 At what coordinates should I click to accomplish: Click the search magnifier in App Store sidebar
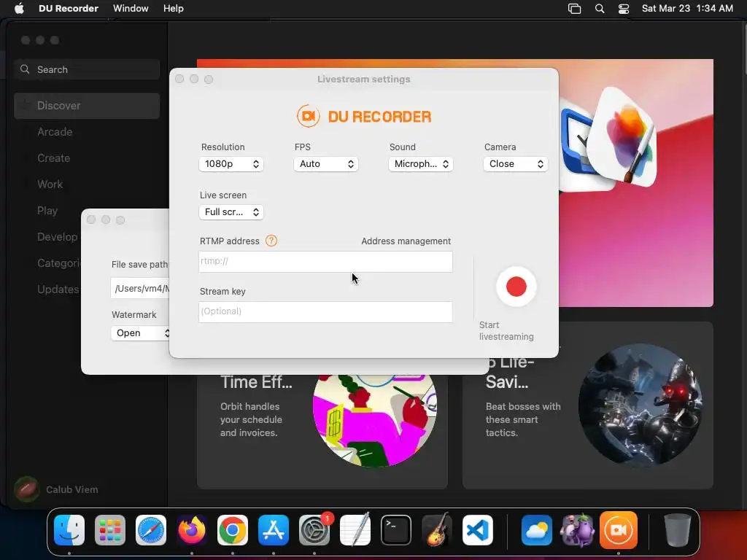tap(25, 69)
